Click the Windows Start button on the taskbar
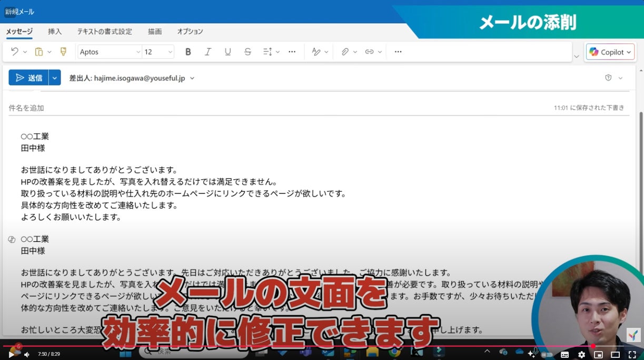The image size is (644, 360). tap(125, 352)
